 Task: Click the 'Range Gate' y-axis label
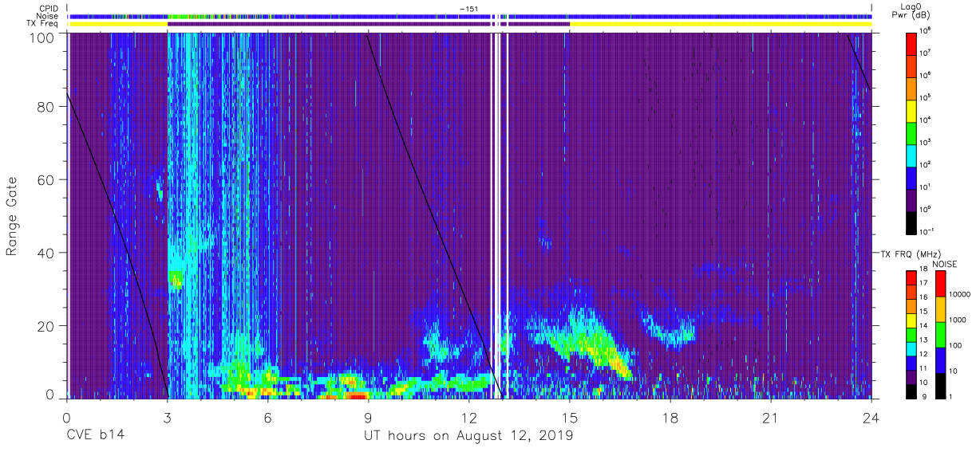tap(13, 218)
